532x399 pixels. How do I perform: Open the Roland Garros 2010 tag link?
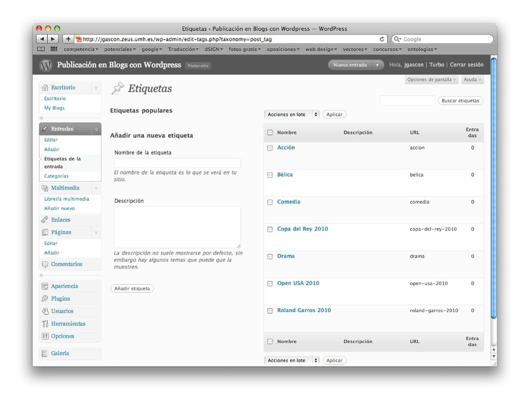(304, 310)
